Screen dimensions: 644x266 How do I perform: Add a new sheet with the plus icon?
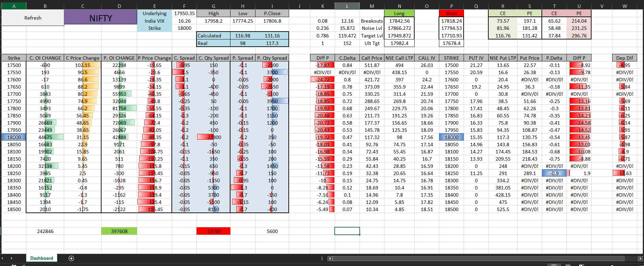(71, 258)
